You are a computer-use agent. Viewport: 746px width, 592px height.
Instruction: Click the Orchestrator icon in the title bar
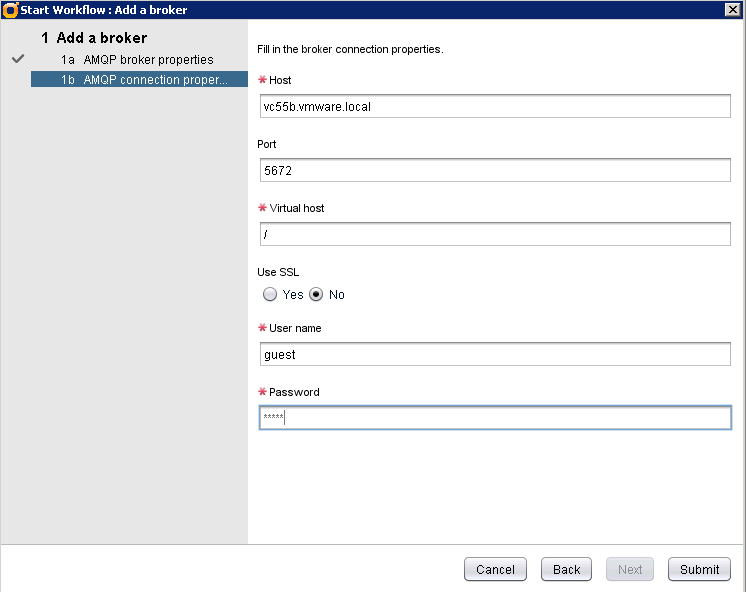[10, 10]
